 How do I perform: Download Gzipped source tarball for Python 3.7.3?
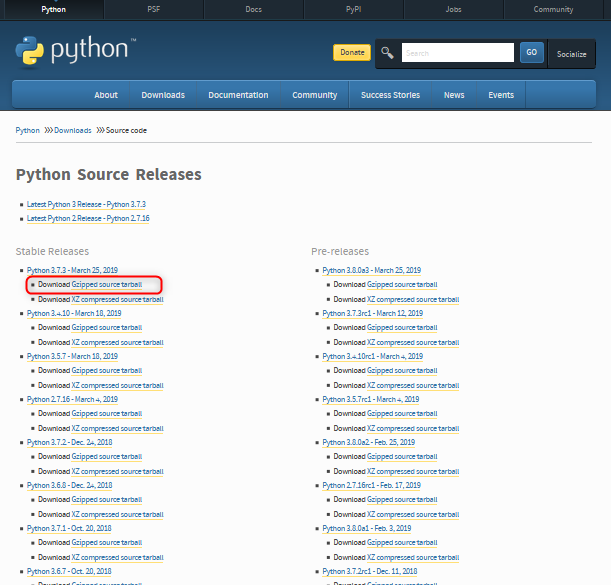[106, 285]
